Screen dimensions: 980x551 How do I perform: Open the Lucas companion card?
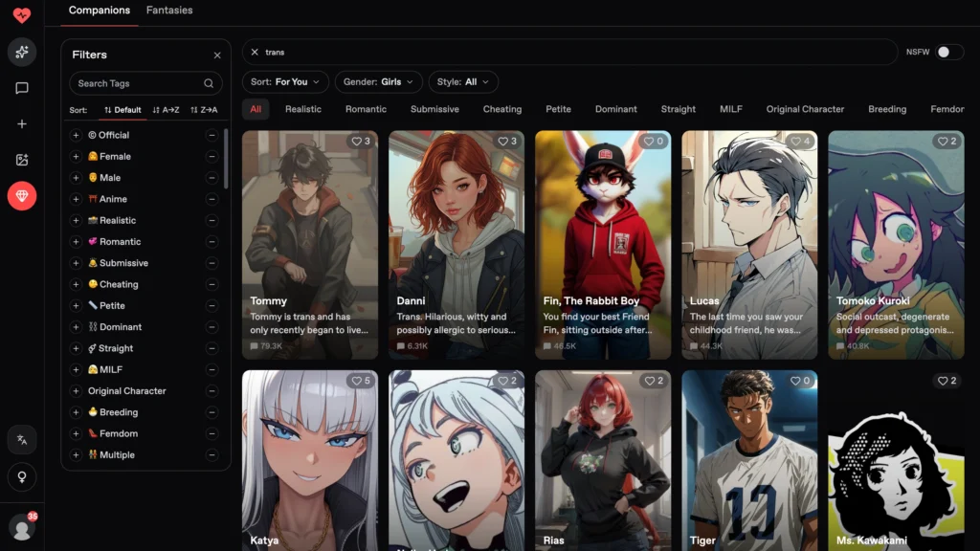749,245
